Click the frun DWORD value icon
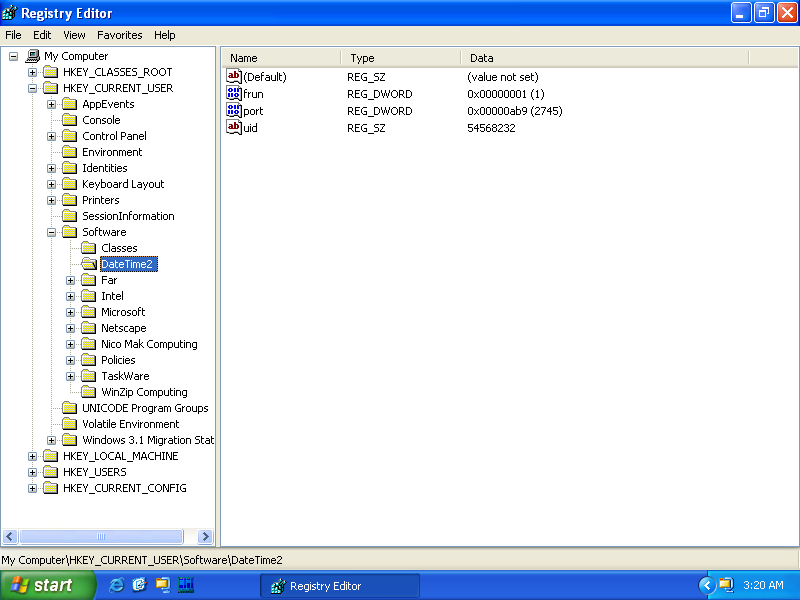This screenshot has width=800, height=600. pyautogui.click(x=234, y=93)
